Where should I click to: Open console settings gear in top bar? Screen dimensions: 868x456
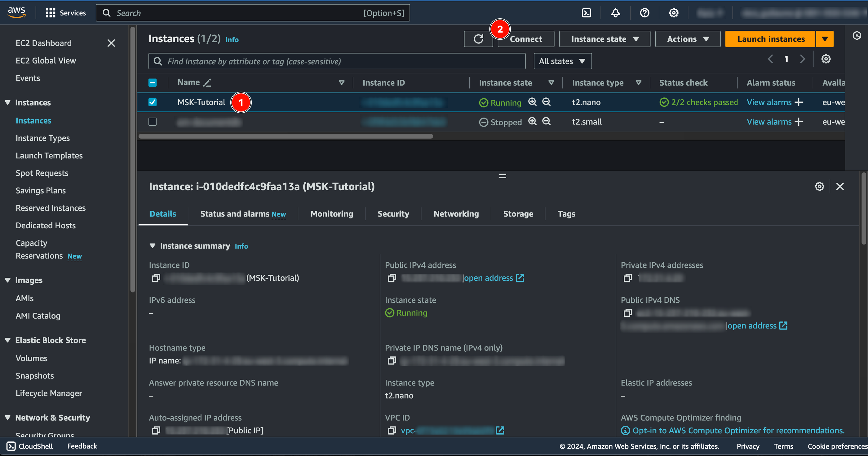(x=674, y=13)
